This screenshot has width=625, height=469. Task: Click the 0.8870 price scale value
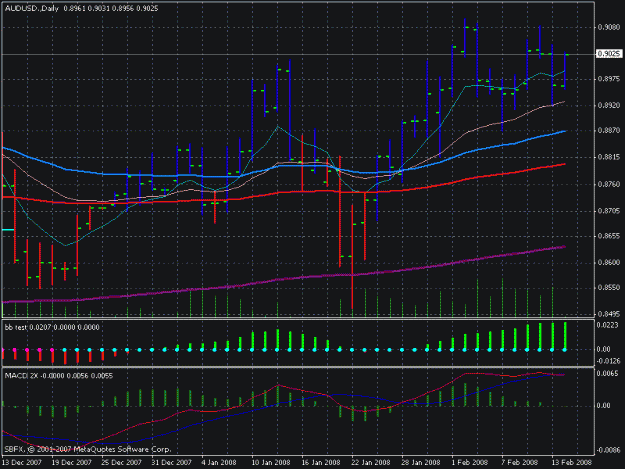(609, 130)
